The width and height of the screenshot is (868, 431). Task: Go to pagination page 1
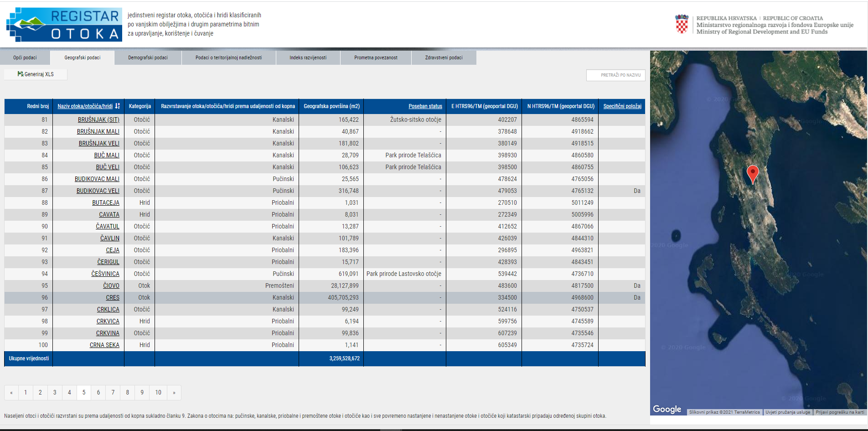coord(26,393)
